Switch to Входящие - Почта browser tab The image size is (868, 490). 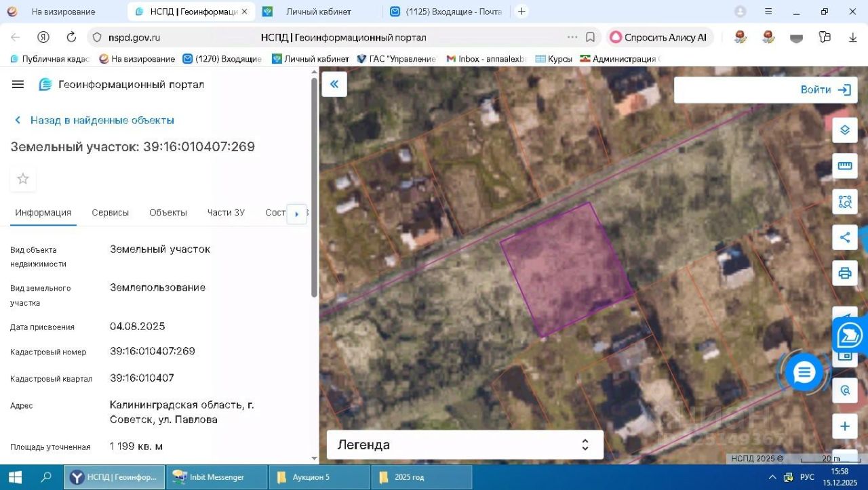click(445, 12)
